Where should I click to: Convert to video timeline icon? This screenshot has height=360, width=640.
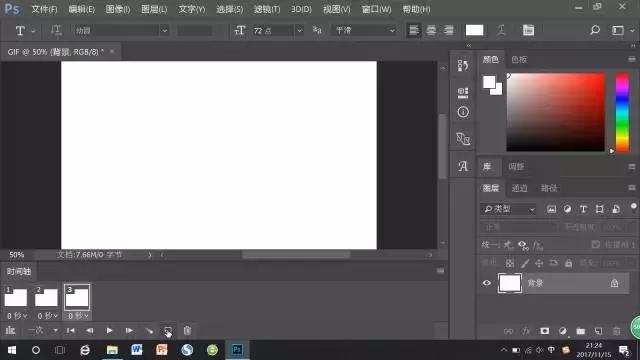click(x=11, y=331)
